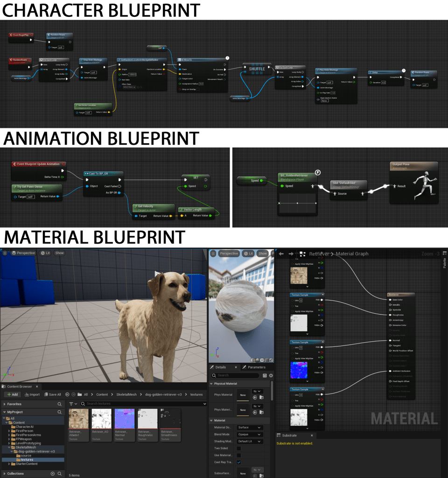This screenshot has width=448, height=478.
Task: Open the content browser filter options icon
Action: [x=72, y=404]
